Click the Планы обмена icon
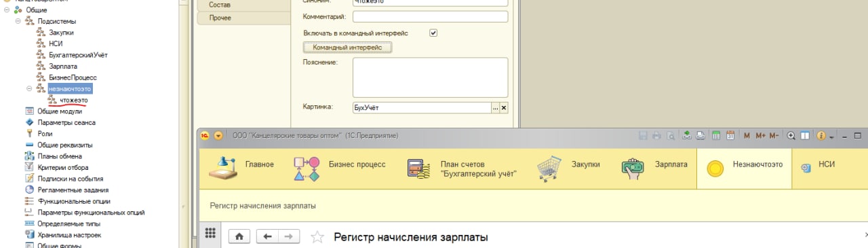This screenshot has width=868, height=248. pyautogui.click(x=29, y=156)
